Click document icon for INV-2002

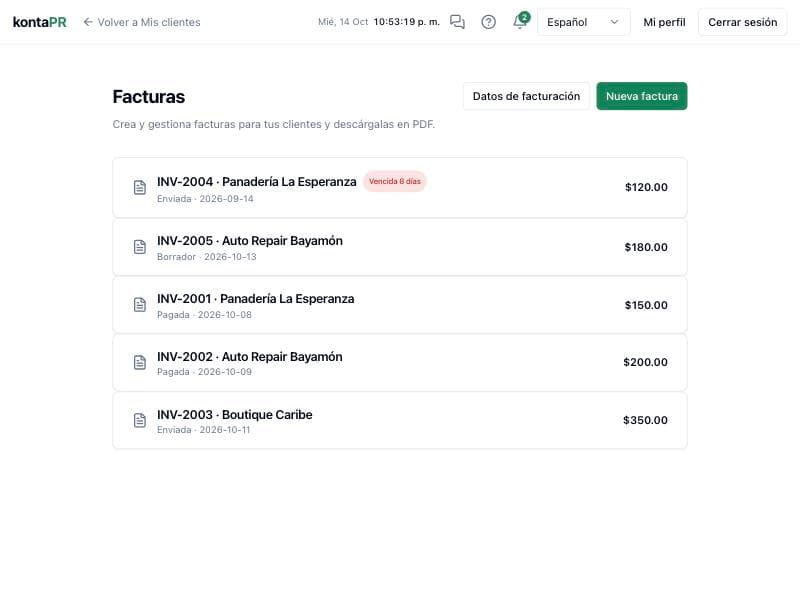140,362
